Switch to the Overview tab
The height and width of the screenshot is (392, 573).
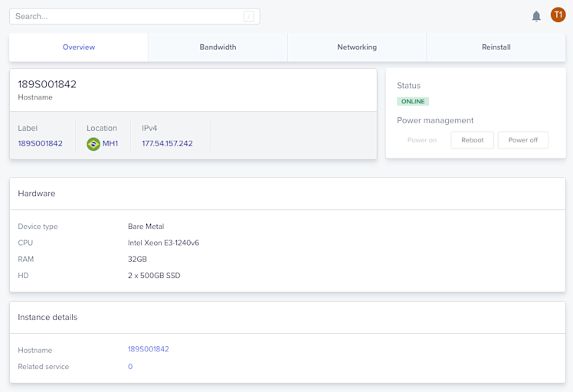79,47
